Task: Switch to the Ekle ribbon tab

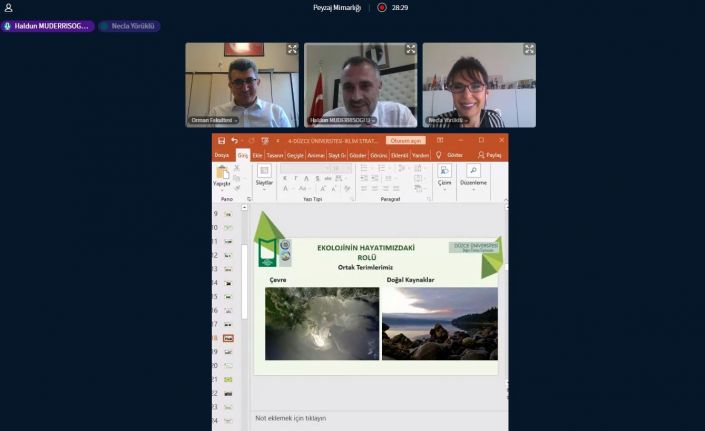Action: pyautogui.click(x=257, y=155)
